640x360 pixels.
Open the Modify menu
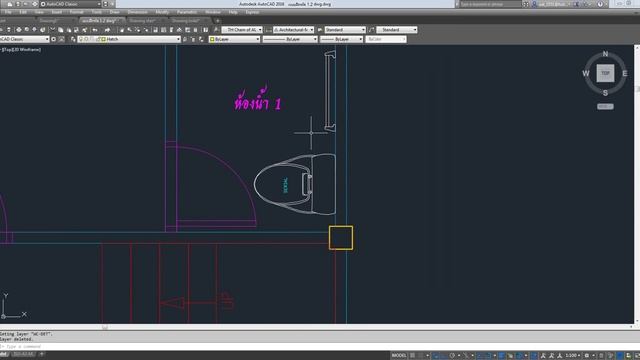point(162,12)
